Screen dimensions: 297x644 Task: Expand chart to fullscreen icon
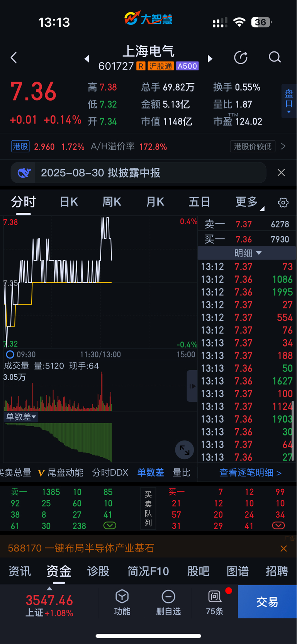pos(185,450)
